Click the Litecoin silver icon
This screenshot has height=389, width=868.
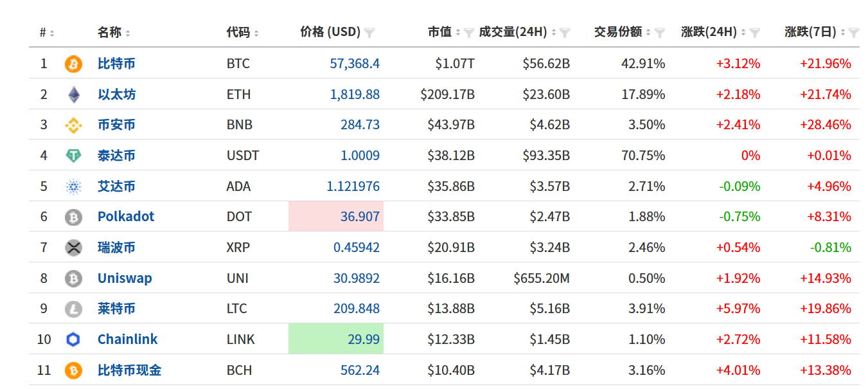(x=73, y=309)
